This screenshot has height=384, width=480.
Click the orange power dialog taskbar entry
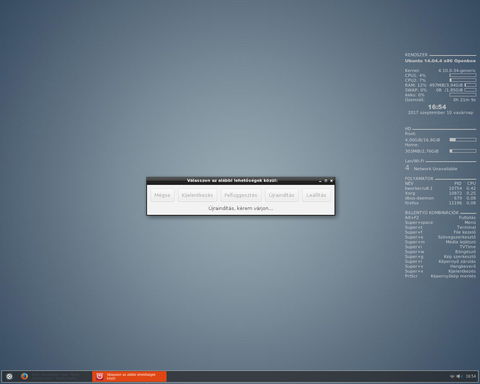point(129,376)
